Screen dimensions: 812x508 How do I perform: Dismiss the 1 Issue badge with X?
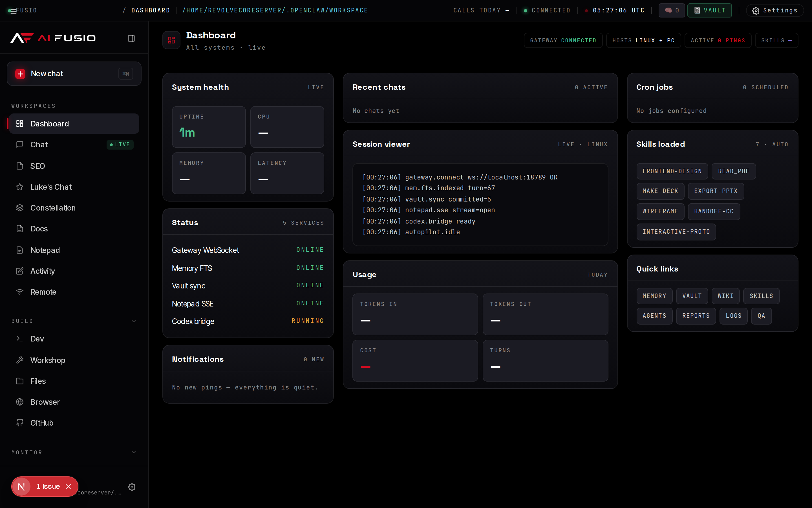pyautogui.click(x=69, y=487)
